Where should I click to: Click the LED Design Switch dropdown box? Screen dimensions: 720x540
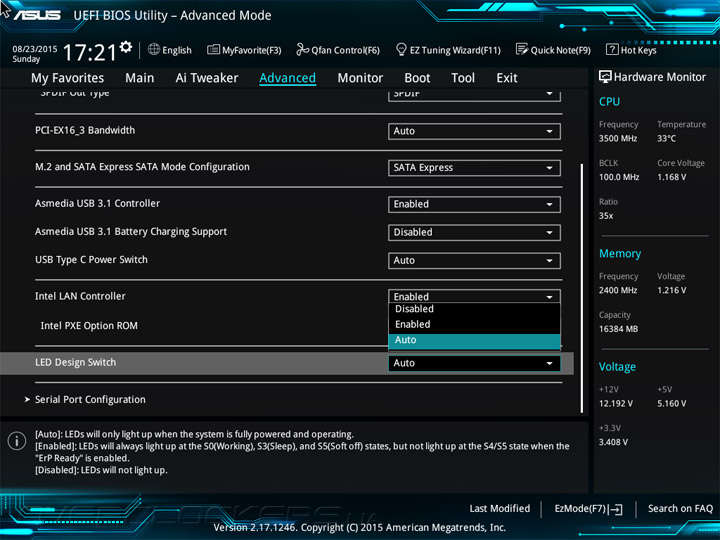coord(474,363)
